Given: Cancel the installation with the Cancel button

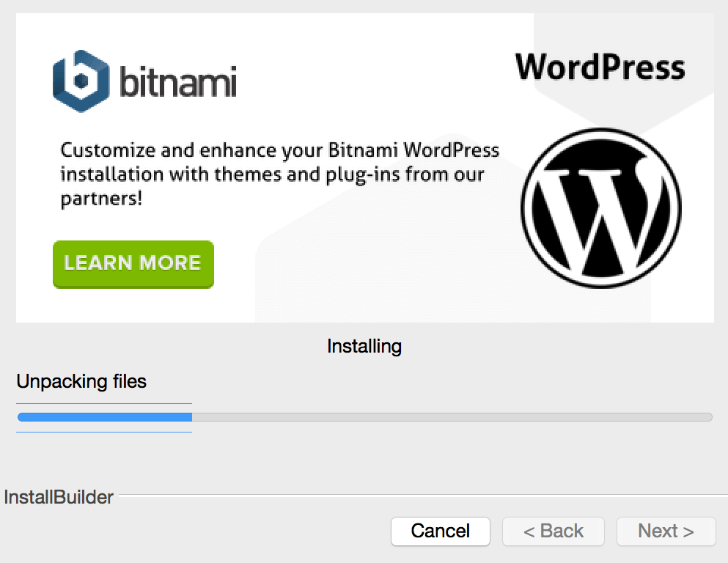Looking at the screenshot, I should [440, 531].
